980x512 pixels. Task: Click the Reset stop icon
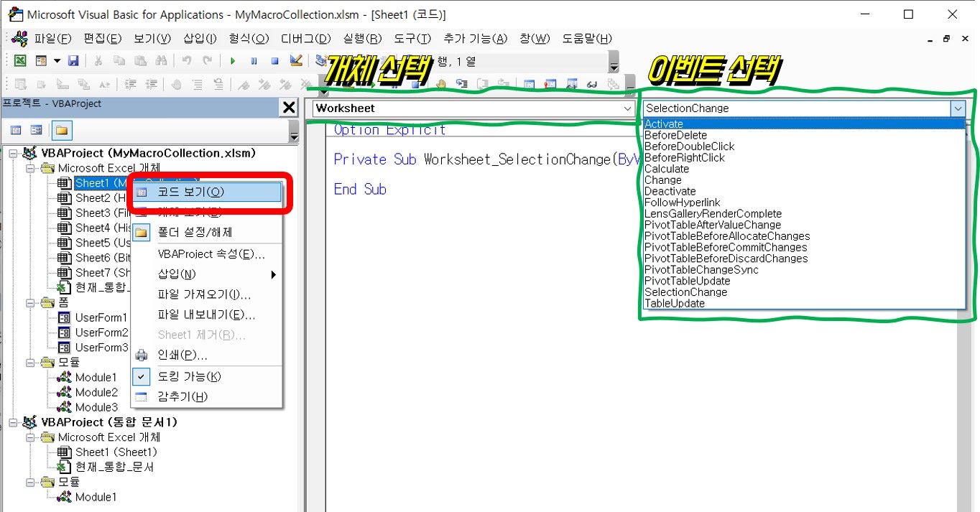[274, 62]
